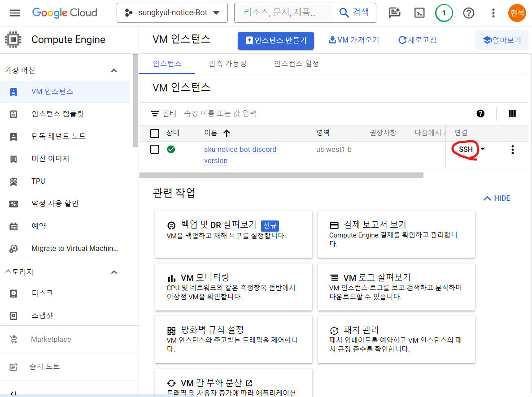Open the SSH connection options dropdown arrow

pos(483,149)
